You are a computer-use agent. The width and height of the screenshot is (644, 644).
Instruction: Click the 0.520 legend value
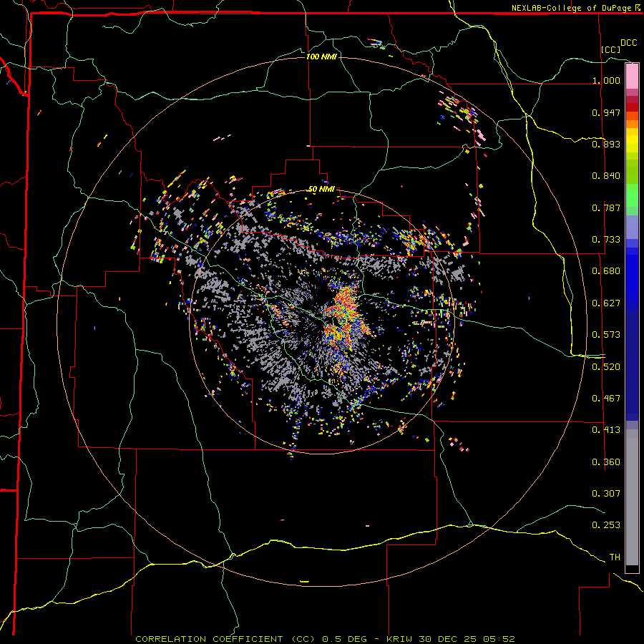pyautogui.click(x=606, y=366)
